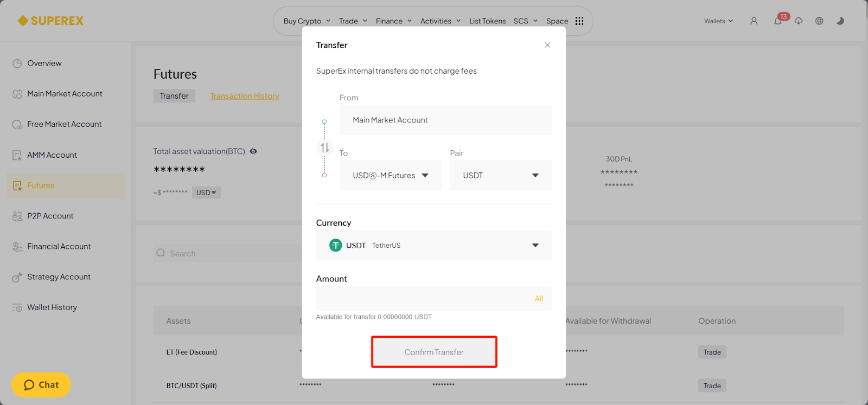Open the notifications bell
Image resolution: width=868 pixels, height=405 pixels.
tap(778, 21)
